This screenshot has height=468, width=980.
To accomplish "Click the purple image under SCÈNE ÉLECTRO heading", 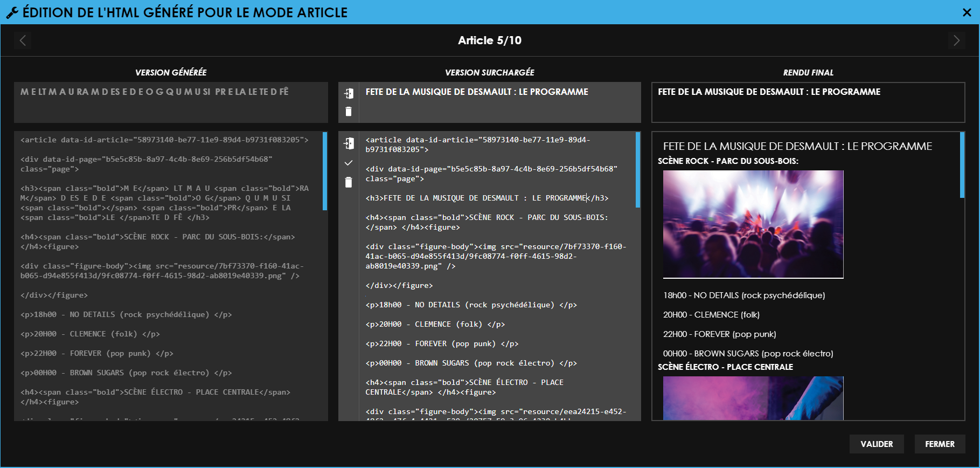I will (753, 398).
